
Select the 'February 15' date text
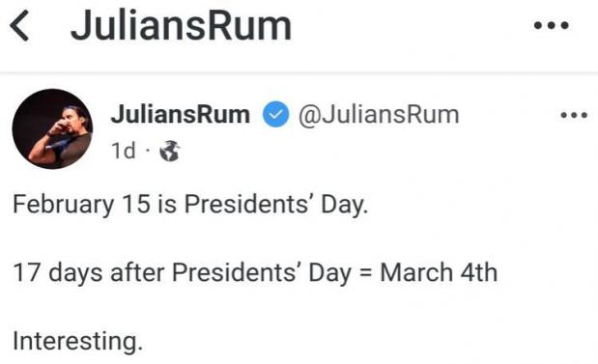click(x=81, y=205)
